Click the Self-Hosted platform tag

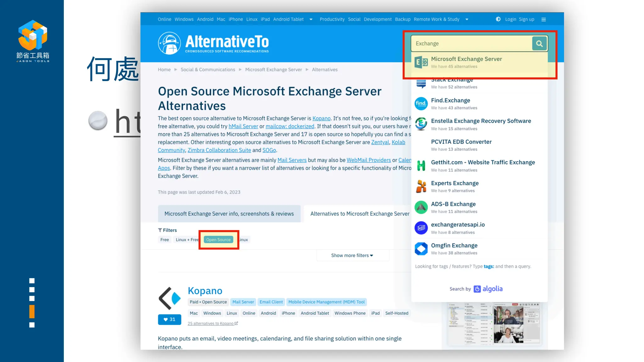[x=397, y=313]
